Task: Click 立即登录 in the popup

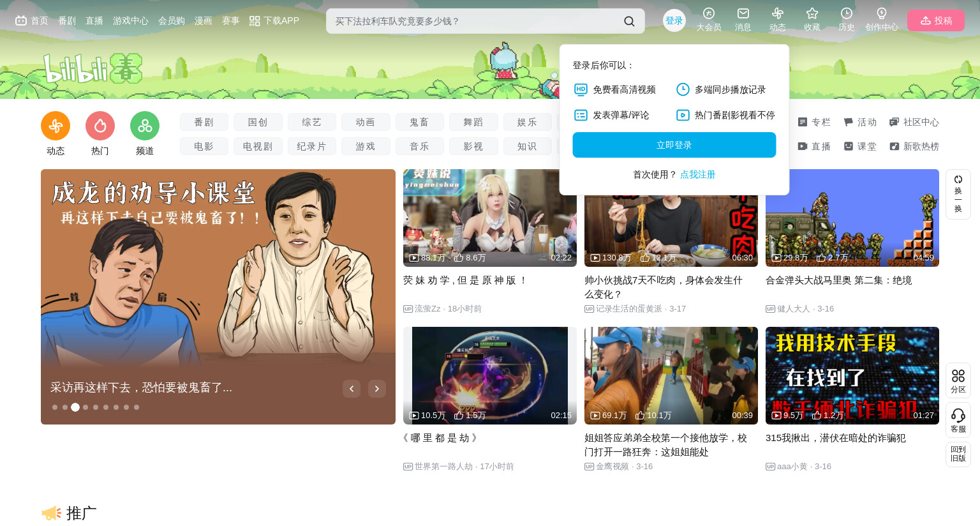Action: (674, 145)
